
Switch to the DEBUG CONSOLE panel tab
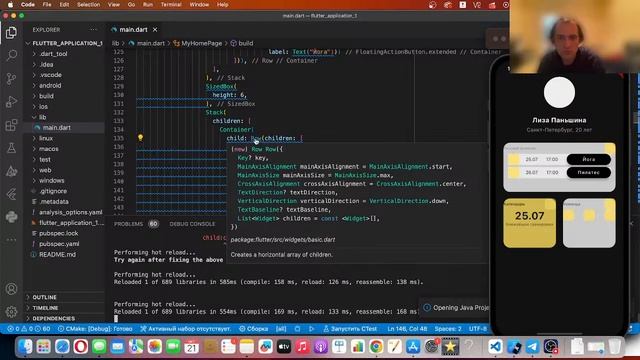point(192,224)
